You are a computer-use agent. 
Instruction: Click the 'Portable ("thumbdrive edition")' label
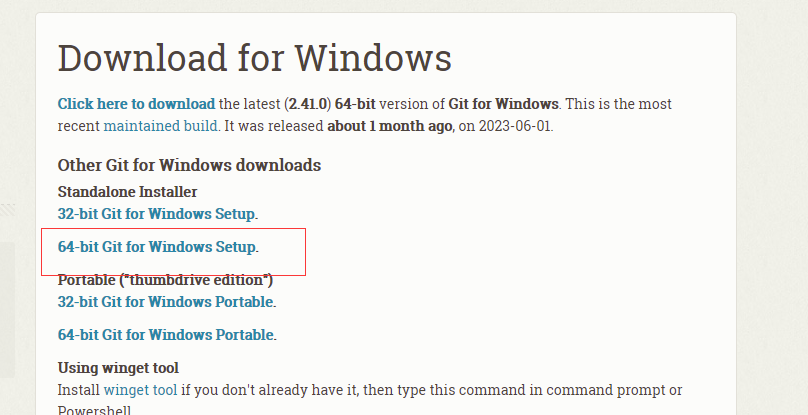165,280
